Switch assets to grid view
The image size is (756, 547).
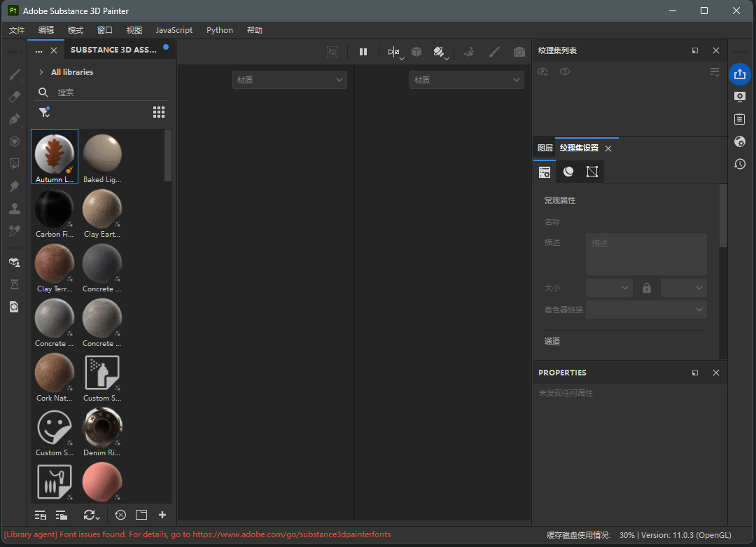[x=159, y=112]
